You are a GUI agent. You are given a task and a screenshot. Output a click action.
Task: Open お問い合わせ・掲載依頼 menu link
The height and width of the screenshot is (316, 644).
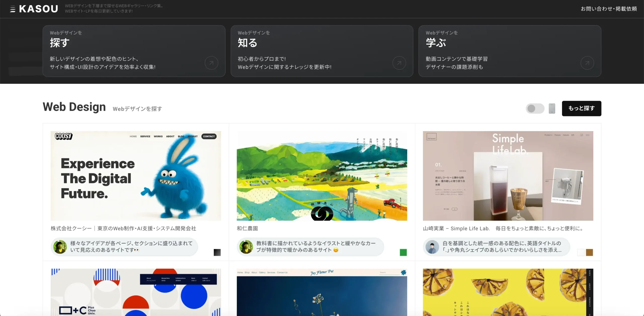pos(609,9)
